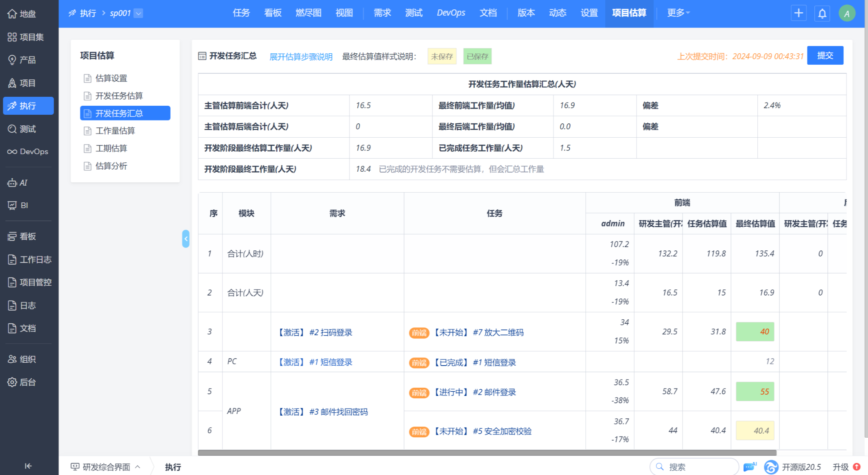Switch to the 燃尽图 tab
The image size is (868, 475).
308,13
